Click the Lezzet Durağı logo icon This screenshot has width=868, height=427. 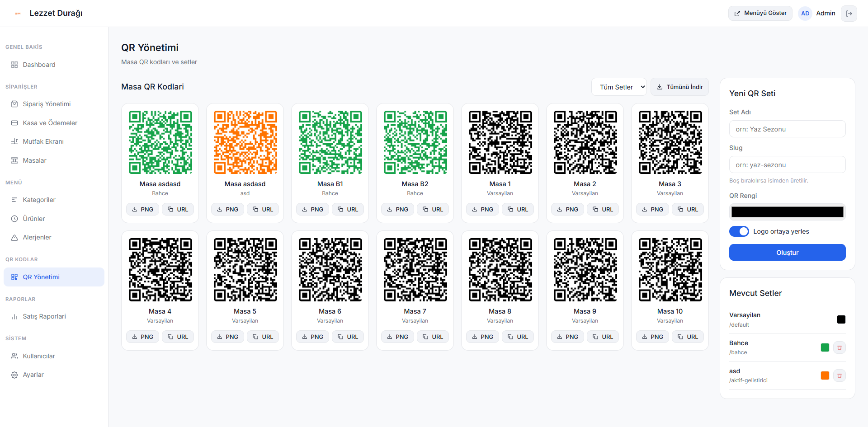point(18,14)
